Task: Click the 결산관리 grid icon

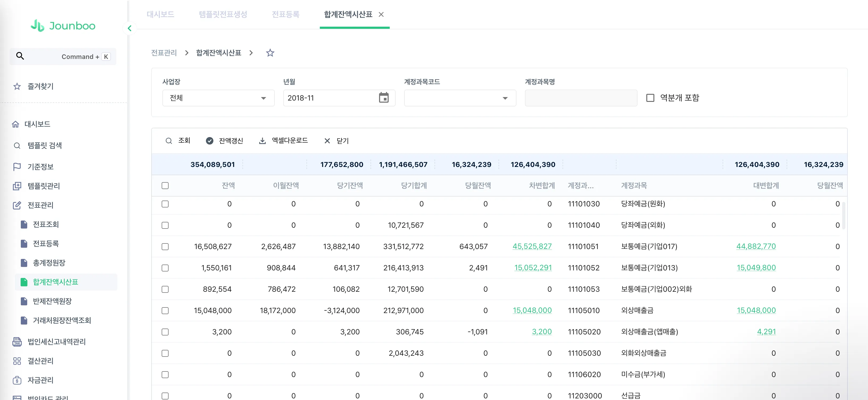Action: coord(17,361)
